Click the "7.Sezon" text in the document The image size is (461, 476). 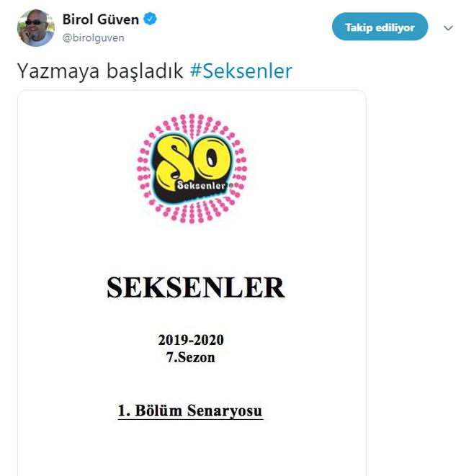coord(190,356)
